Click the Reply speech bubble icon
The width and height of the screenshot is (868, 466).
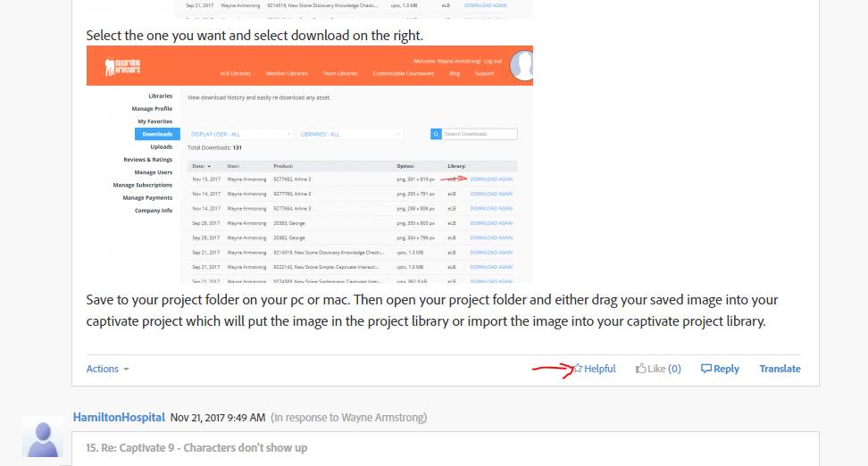coord(706,369)
